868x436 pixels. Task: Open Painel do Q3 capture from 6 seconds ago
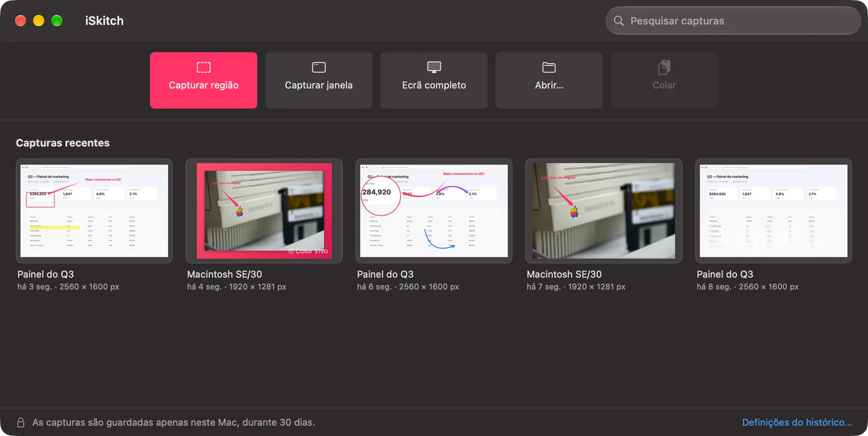coord(434,211)
